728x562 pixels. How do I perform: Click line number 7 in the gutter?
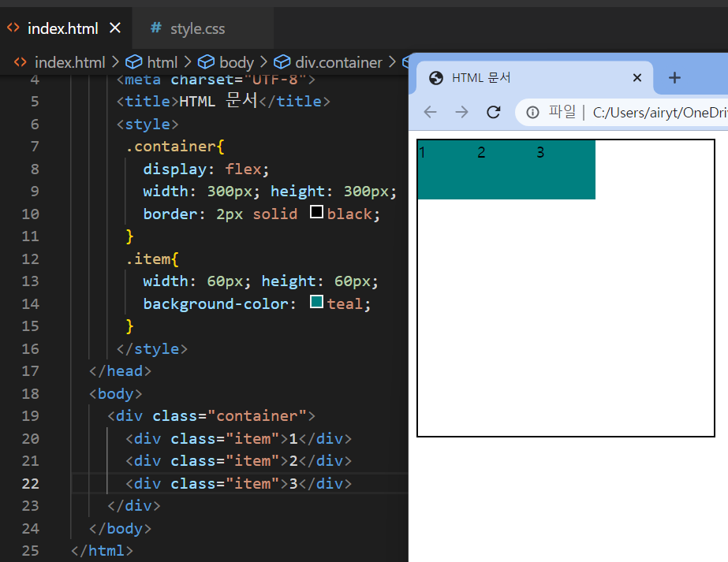pos(35,146)
